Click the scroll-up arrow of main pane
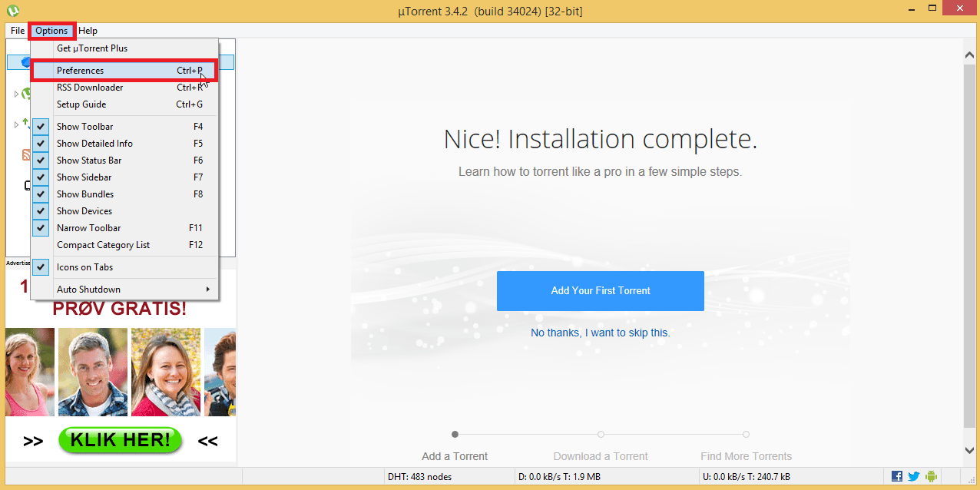Screen dimensions: 980x490 click(970, 54)
